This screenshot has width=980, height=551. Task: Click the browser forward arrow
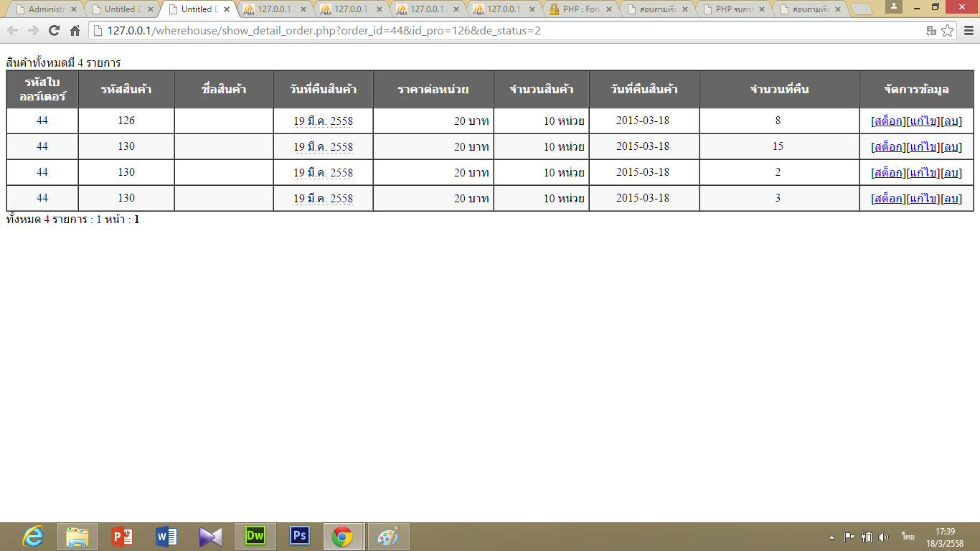point(33,31)
